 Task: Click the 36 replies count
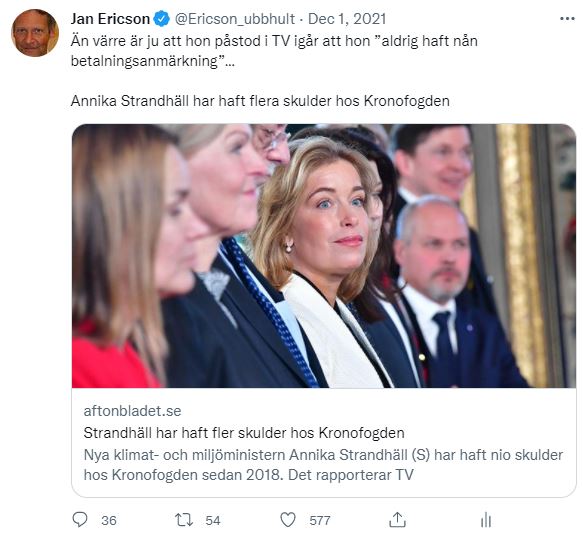(x=109, y=520)
